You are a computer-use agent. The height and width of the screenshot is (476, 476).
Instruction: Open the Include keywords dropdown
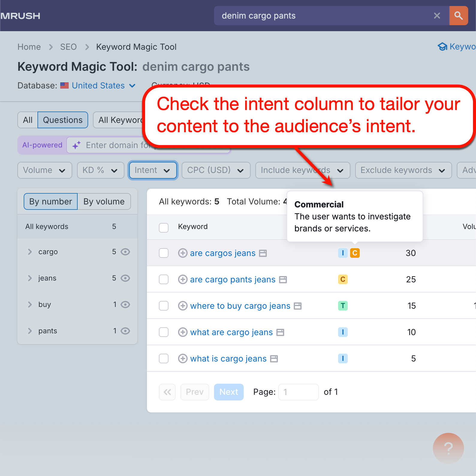click(303, 170)
